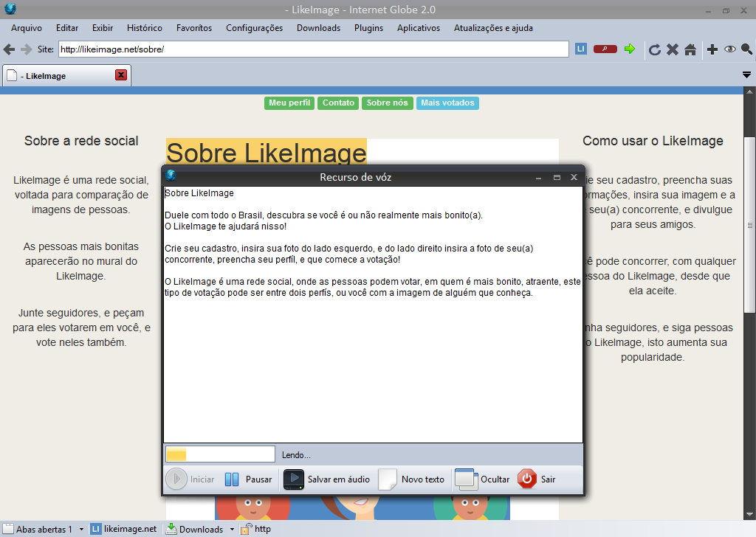Open the tab list chevron at top right
756x537 pixels.
point(746,75)
